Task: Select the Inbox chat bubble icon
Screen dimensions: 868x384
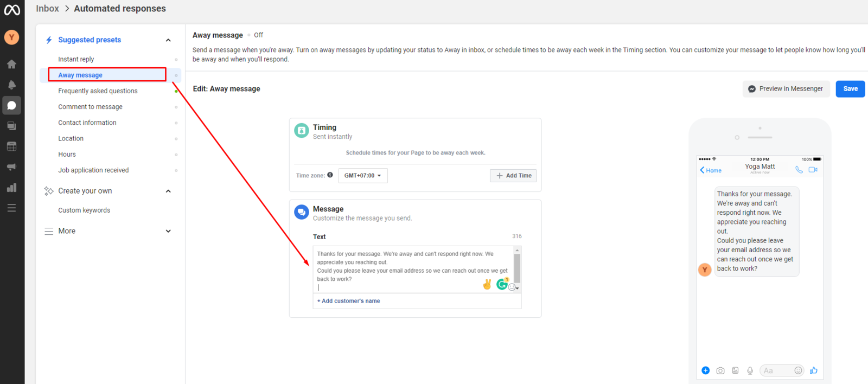Action: tap(11, 105)
